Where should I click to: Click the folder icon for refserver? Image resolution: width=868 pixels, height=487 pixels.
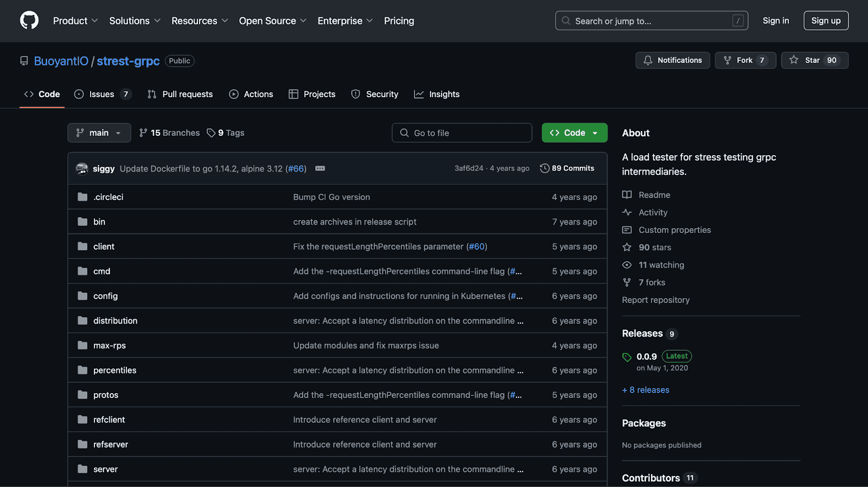pos(82,444)
